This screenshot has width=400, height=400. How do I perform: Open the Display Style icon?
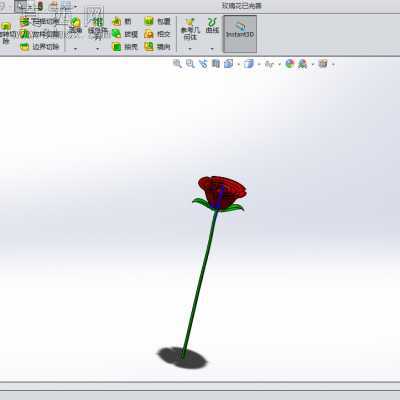[x=249, y=63]
